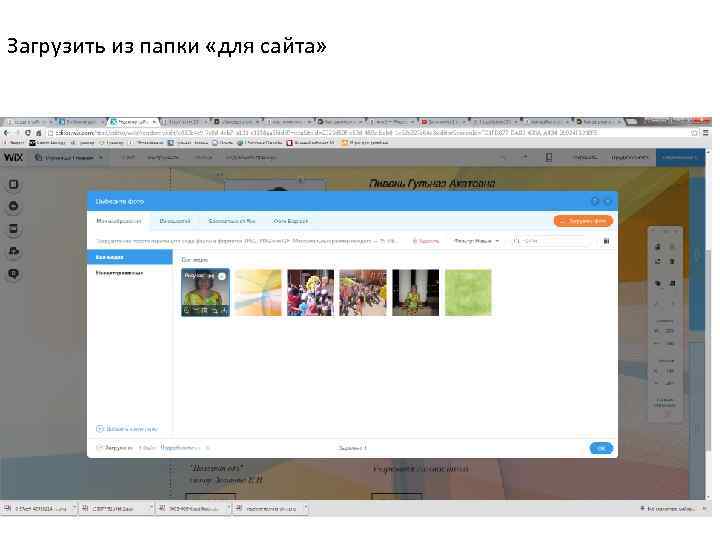Viewport: 720px width, 540px height.
Task: Select the green texture thumbnail
Action: click(x=468, y=293)
